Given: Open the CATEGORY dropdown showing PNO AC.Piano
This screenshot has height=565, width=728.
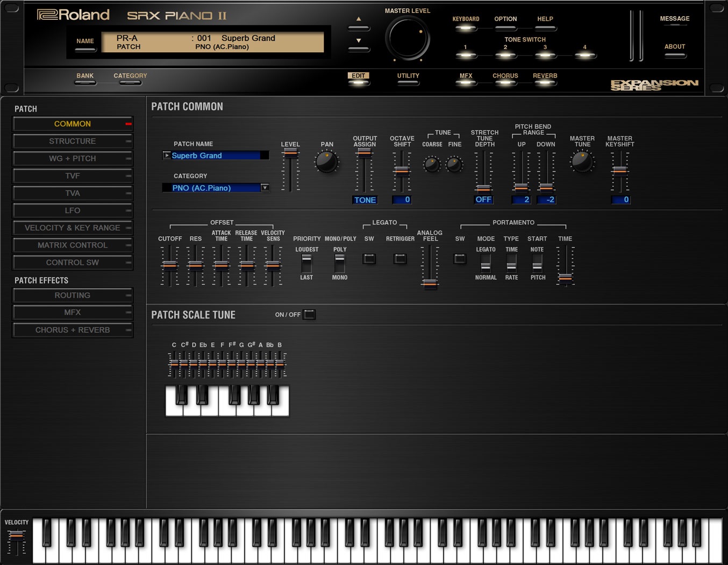Looking at the screenshot, I should tap(265, 187).
